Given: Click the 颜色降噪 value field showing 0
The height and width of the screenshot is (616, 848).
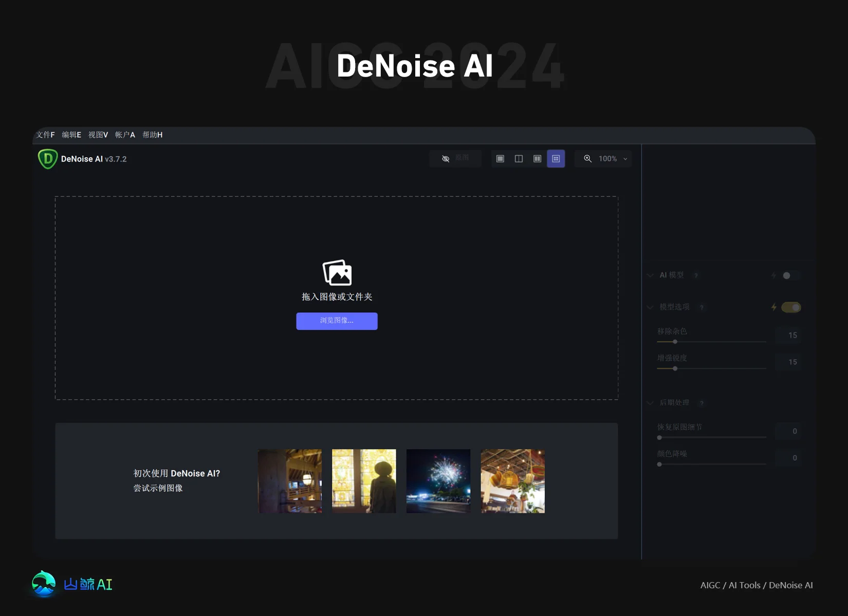Looking at the screenshot, I should pyautogui.click(x=789, y=458).
